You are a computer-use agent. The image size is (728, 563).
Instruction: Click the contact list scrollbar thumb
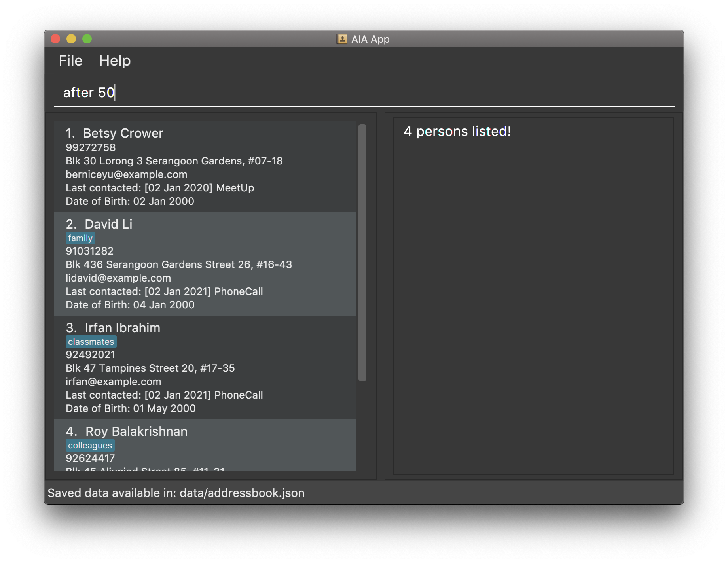tap(362, 253)
